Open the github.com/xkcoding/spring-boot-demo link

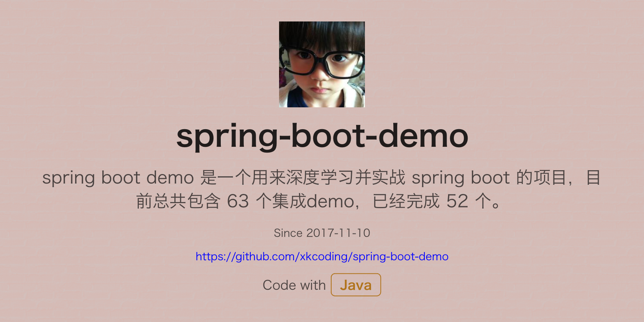[x=322, y=256]
